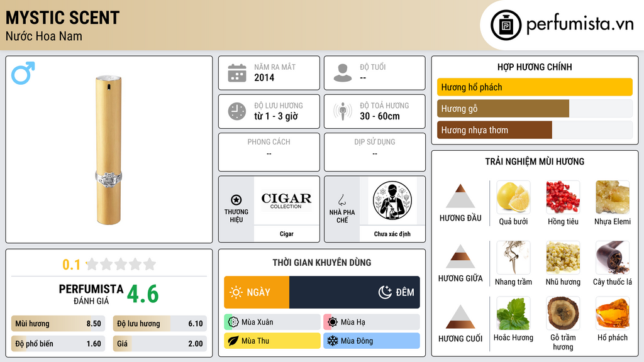Click the Chưa xác định perfumer label

click(392, 234)
